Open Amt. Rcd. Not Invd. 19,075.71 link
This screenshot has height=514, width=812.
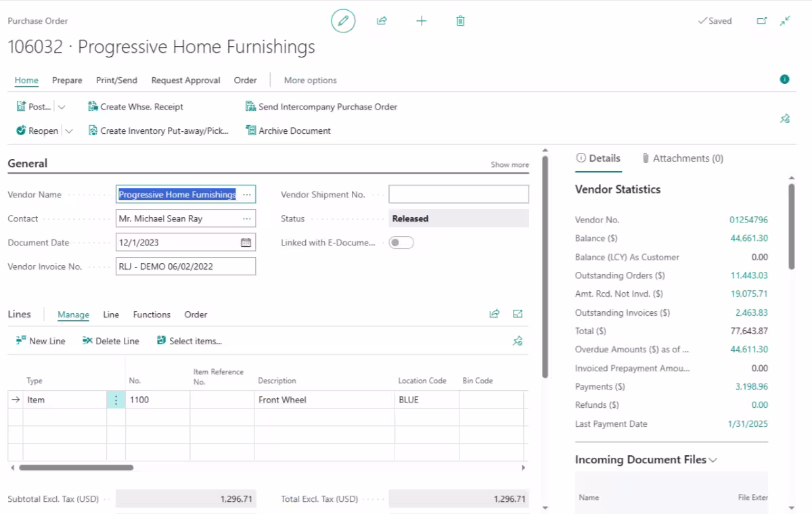(749, 294)
